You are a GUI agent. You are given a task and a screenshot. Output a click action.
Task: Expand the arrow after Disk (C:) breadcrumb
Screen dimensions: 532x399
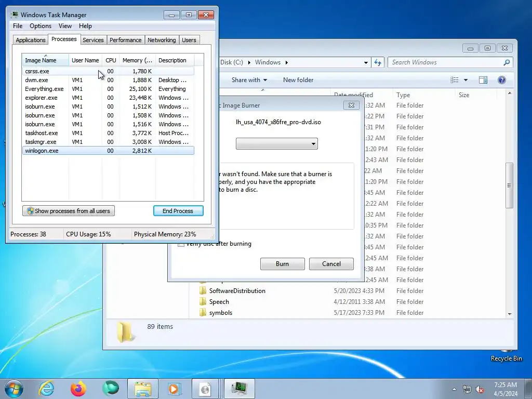click(249, 62)
